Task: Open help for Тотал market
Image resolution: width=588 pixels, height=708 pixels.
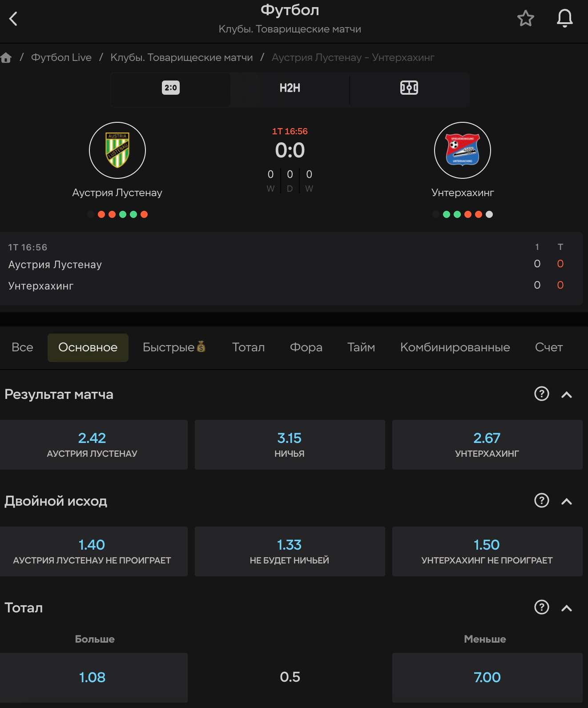Action: 541,607
